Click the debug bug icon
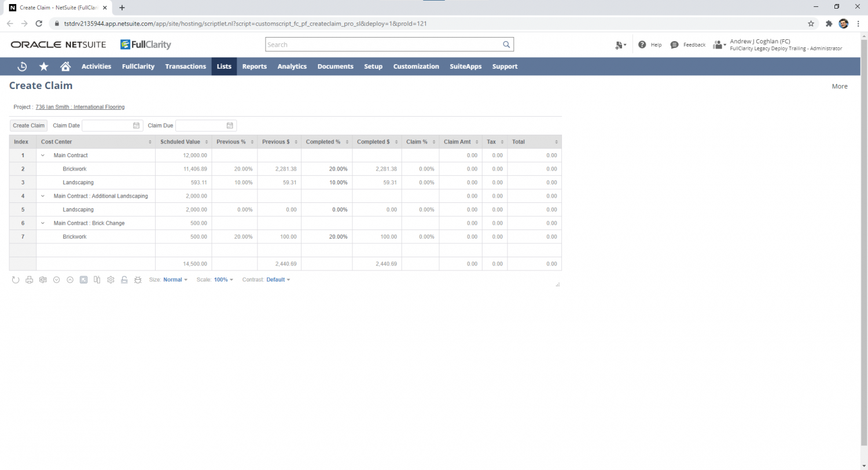The image size is (868, 470). click(x=138, y=279)
